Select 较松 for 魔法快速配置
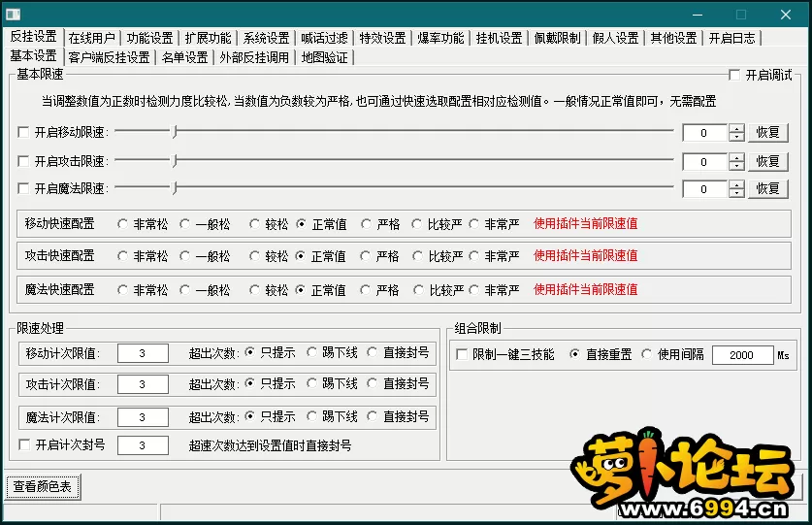This screenshot has width=812, height=525. tap(254, 290)
